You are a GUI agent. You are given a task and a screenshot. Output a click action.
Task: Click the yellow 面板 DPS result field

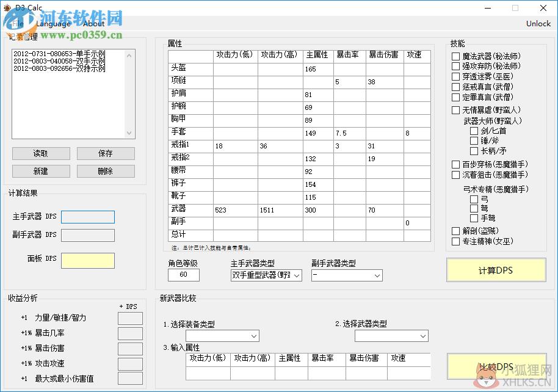coord(88,261)
